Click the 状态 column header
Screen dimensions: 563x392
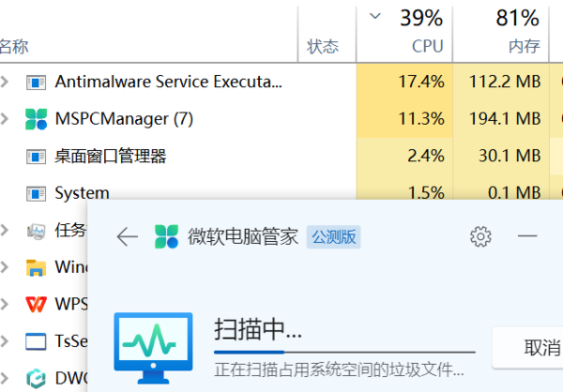point(323,46)
